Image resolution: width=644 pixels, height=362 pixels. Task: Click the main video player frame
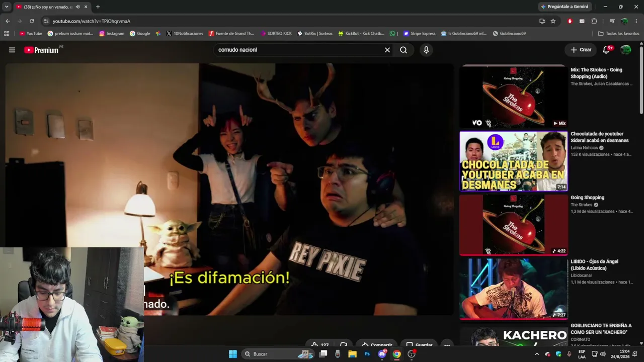229,189
